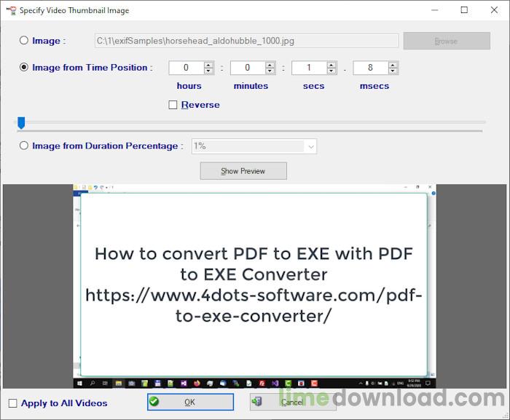Open the 1% duration percentage dropdown
This screenshot has height=420, width=510.
(x=254, y=146)
